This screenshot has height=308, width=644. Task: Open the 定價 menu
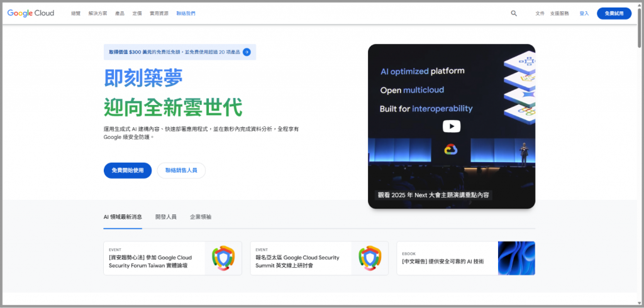pos(137,14)
